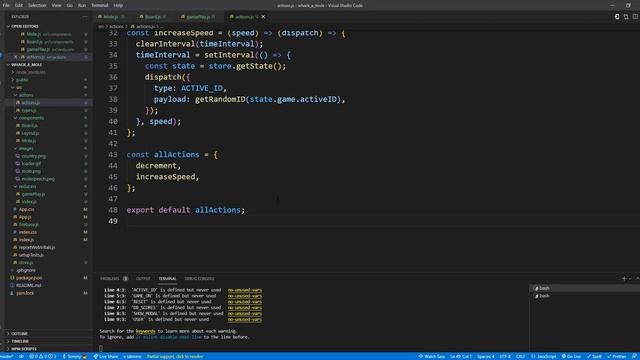Open the Help menu
Viewport: 640px width, 360px height.
[x=118, y=5]
